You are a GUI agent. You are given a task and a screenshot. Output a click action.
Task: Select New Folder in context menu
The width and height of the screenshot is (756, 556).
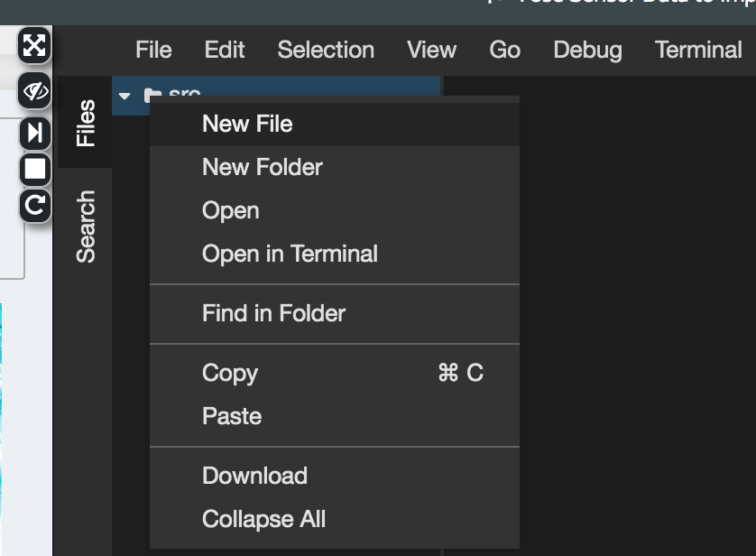tap(262, 167)
